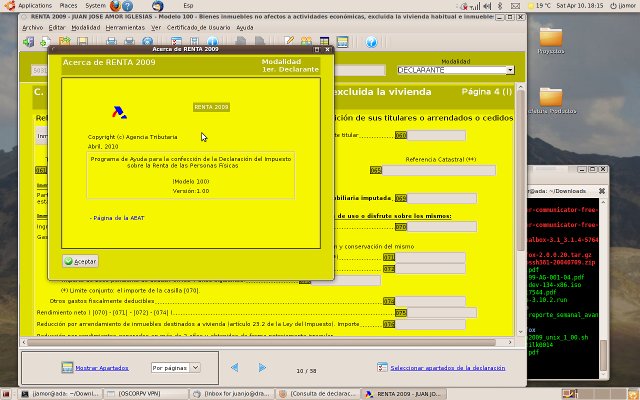This screenshot has height=400, width=640.
Task: Launch Firefox from the top panel
Action: (116, 6)
